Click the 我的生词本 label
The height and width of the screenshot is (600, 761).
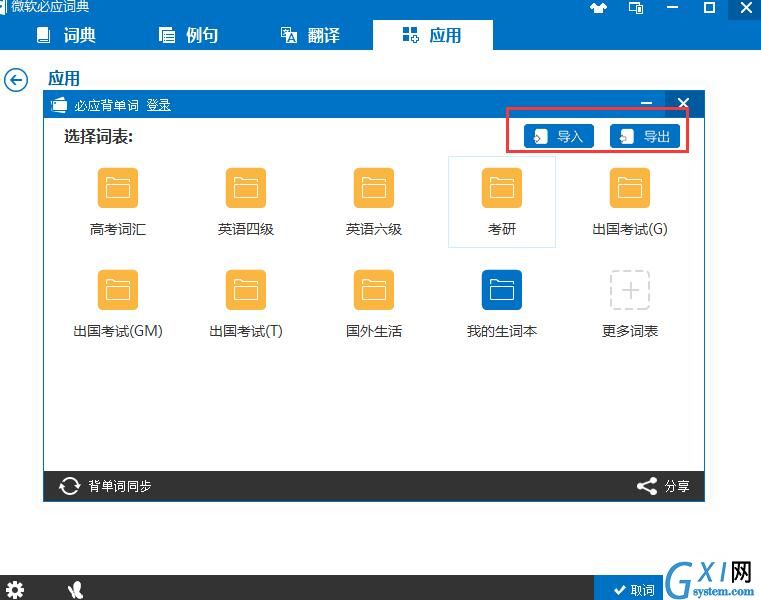pyautogui.click(x=502, y=331)
